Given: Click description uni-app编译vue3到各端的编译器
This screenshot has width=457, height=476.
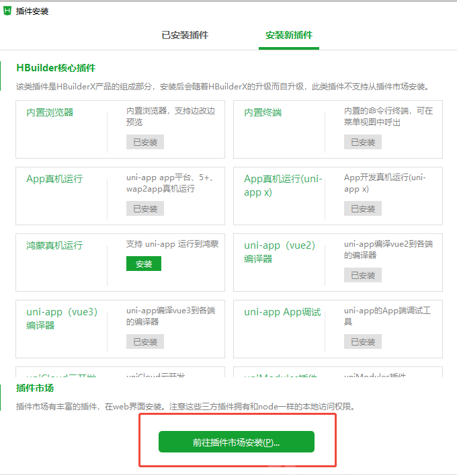Looking at the screenshot, I should (x=171, y=316).
